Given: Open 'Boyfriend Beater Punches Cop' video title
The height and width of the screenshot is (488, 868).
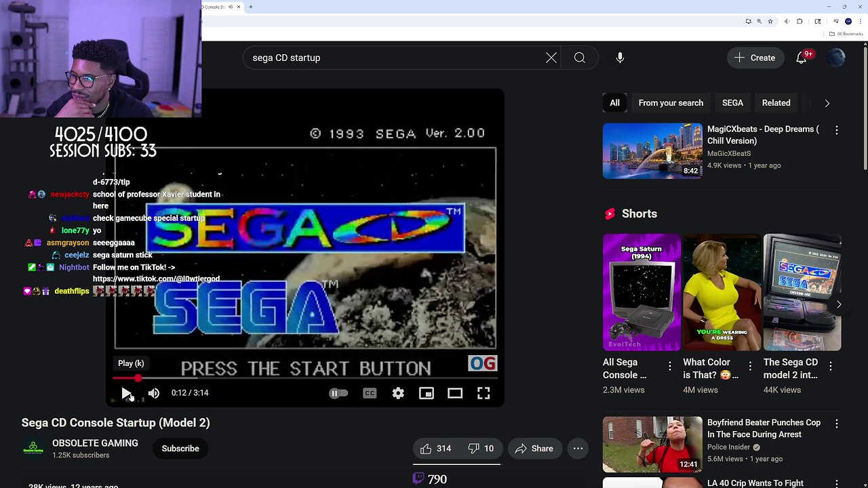Looking at the screenshot, I should coord(764,428).
